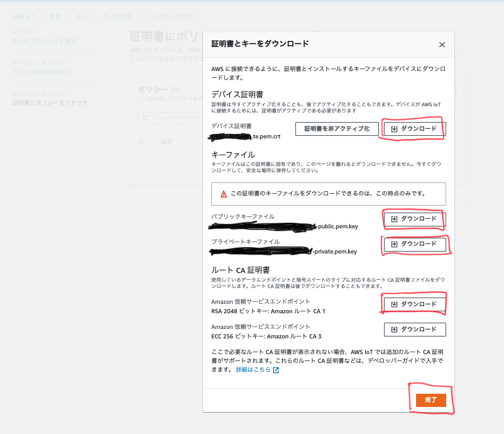This screenshot has height=434, width=504.
Task: Click ECC 256 ビットキー: Amazon ルート CA 3 text
Action: coord(266,337)
